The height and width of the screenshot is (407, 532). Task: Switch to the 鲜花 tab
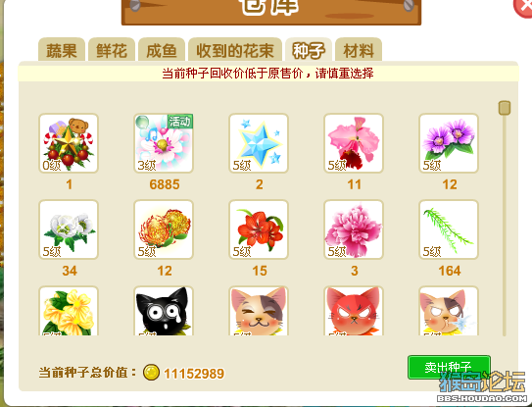[112, 50]
